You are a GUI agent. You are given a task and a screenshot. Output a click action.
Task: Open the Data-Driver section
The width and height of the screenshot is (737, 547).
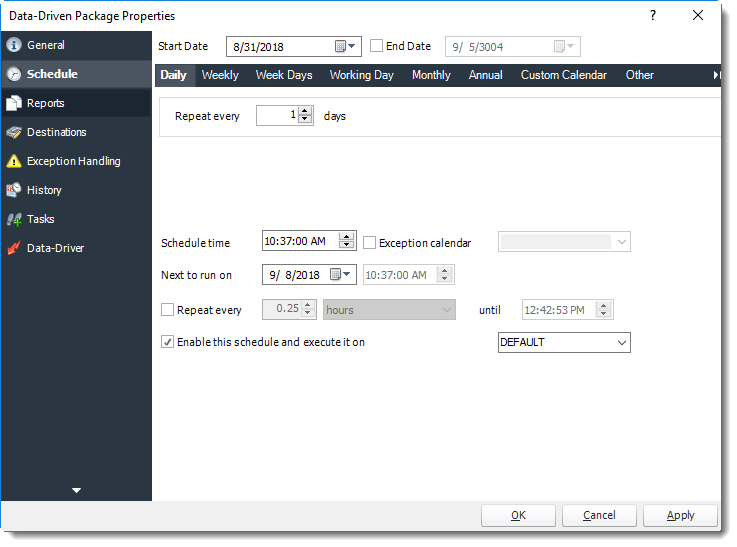tap(76, 248)
